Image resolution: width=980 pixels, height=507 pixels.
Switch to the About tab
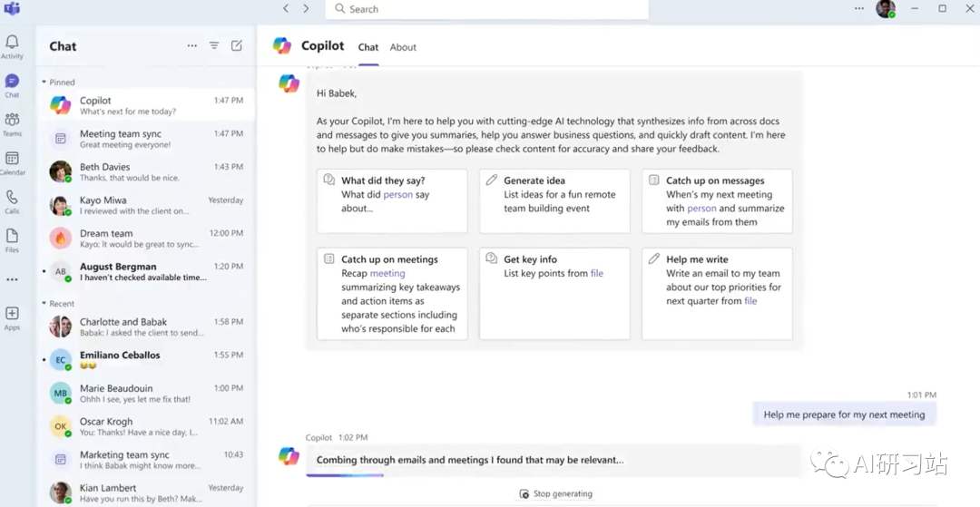[403, 47]
